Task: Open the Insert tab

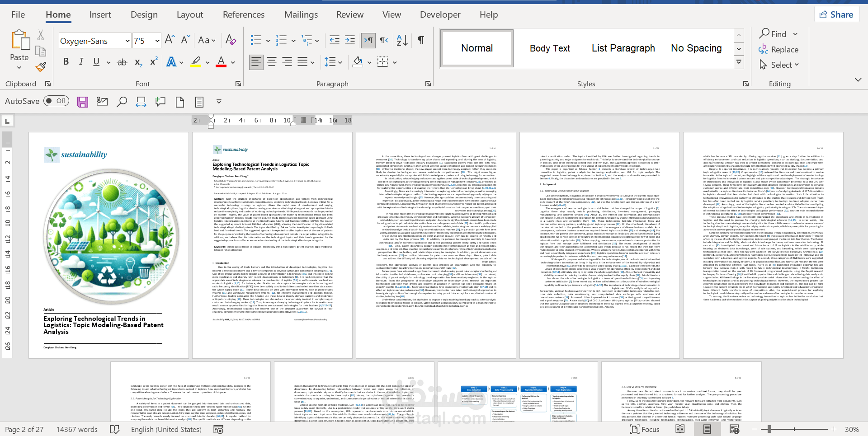Action: [x=100, y=14]
